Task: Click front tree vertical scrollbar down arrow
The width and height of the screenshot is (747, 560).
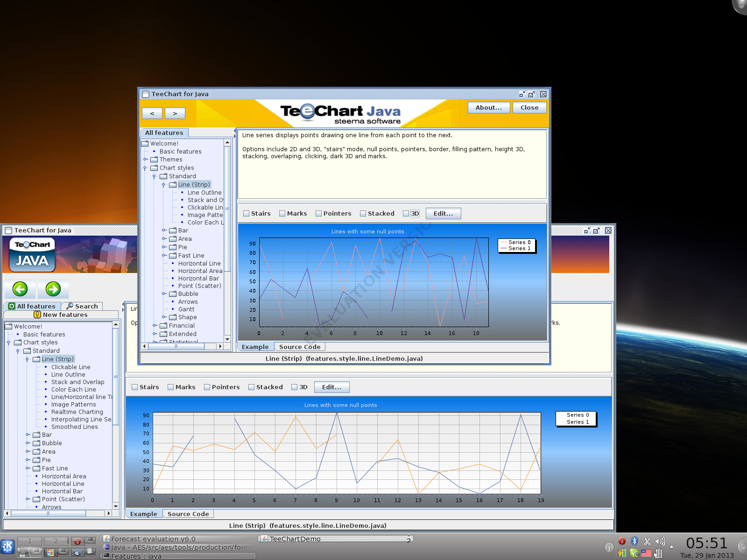Action: pos(227,339)
